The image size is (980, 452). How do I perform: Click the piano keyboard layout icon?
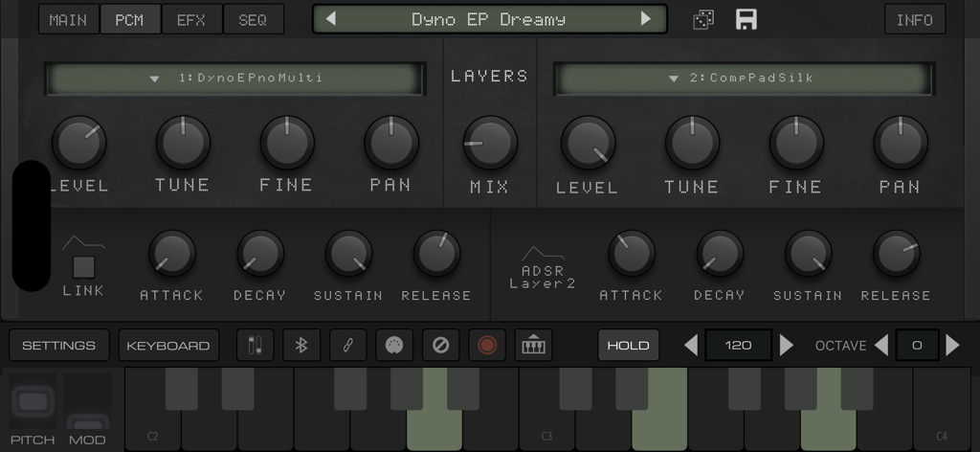click(x=533, y=346)
